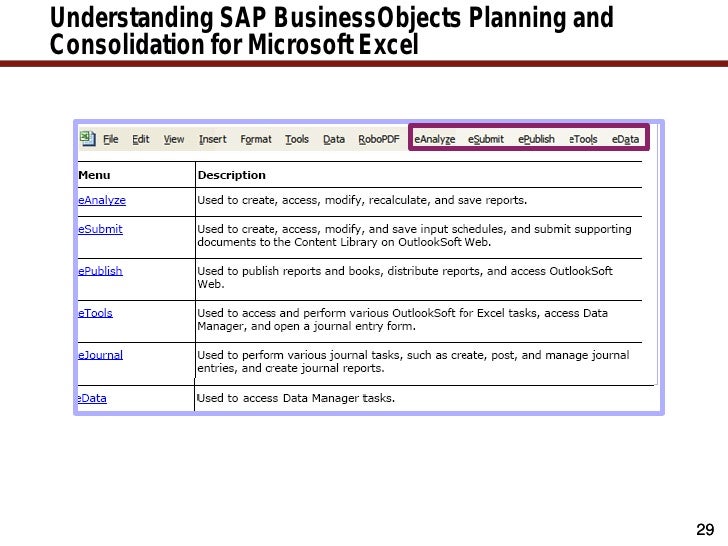
Task: Click the 'Description' column header text
Action: (232, 175)
